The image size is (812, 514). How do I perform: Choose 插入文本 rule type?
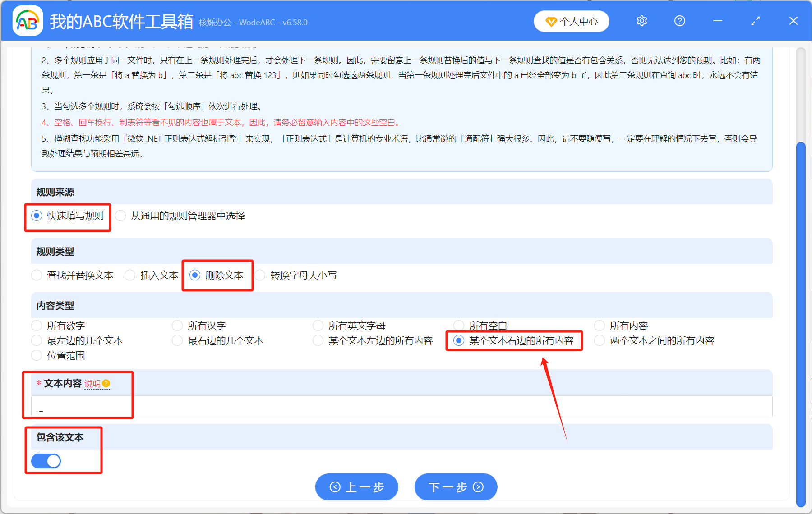pos(130,275)
